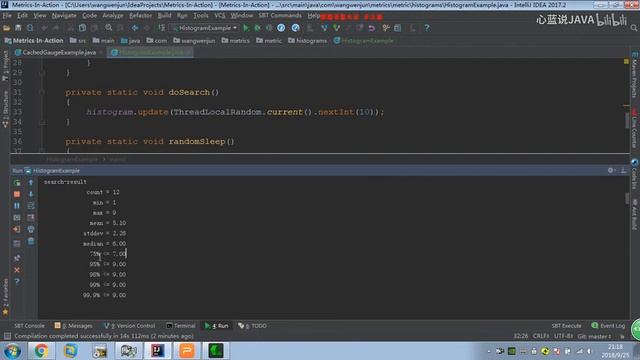640x360 pixels.
Task: Click the VCS commit changes icon
Action: pyautogui.click(x=336, y=28)
